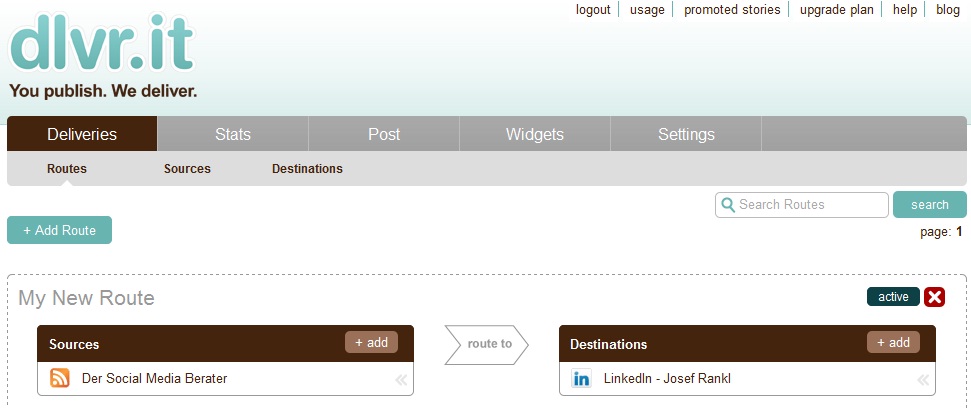Select LinkedIn - Josef Rankl destination text

tap(667, 378)
